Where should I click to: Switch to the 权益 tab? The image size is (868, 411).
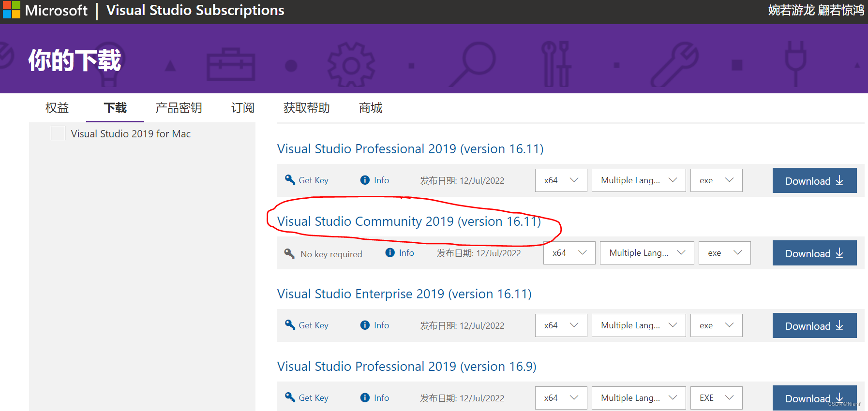pos(57,108)
